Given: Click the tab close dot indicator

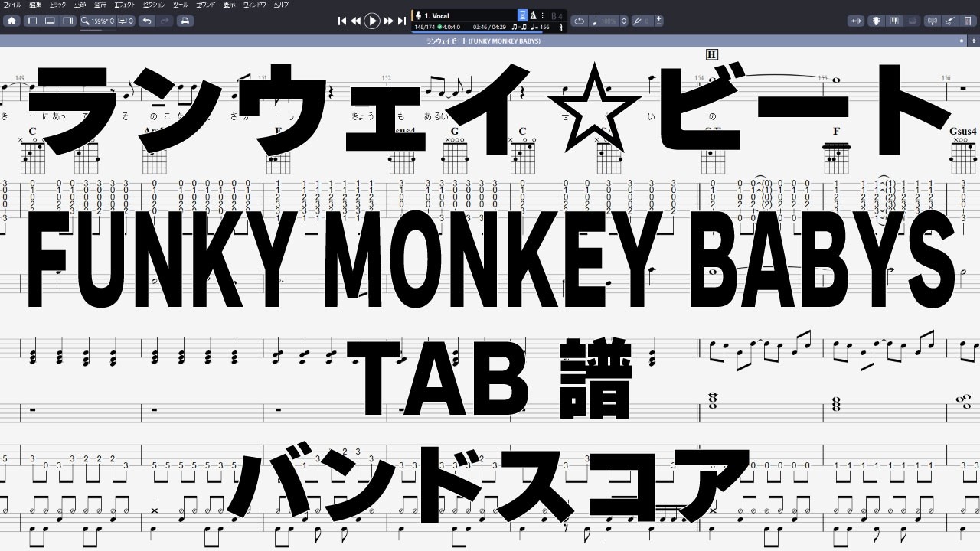Looking at the screenshot, I should [963, 41].
